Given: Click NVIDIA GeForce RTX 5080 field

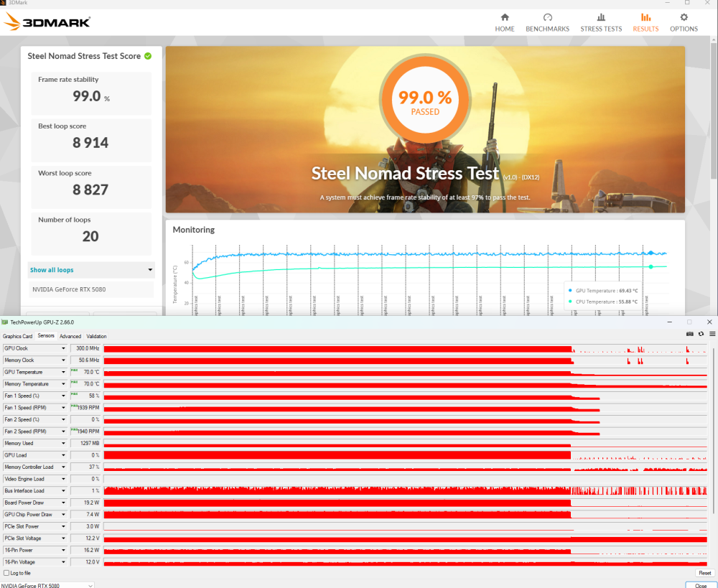Looking at the screenshot, I should [x=91, y=289].
